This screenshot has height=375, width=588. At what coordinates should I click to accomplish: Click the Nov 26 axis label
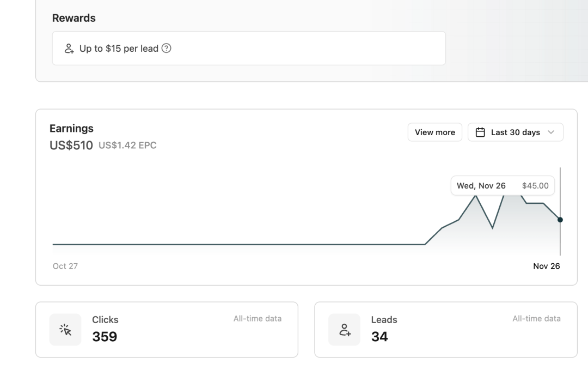coord(547,266)
